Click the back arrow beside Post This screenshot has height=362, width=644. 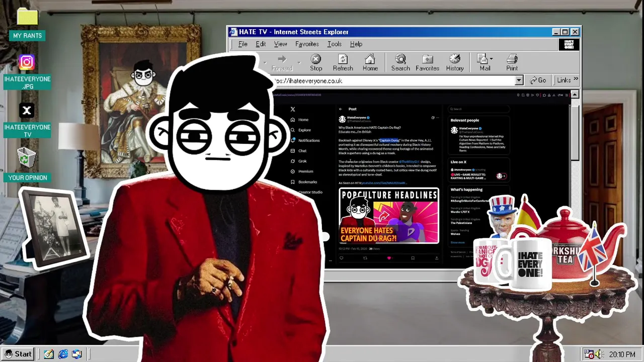(x=341, y=109)
